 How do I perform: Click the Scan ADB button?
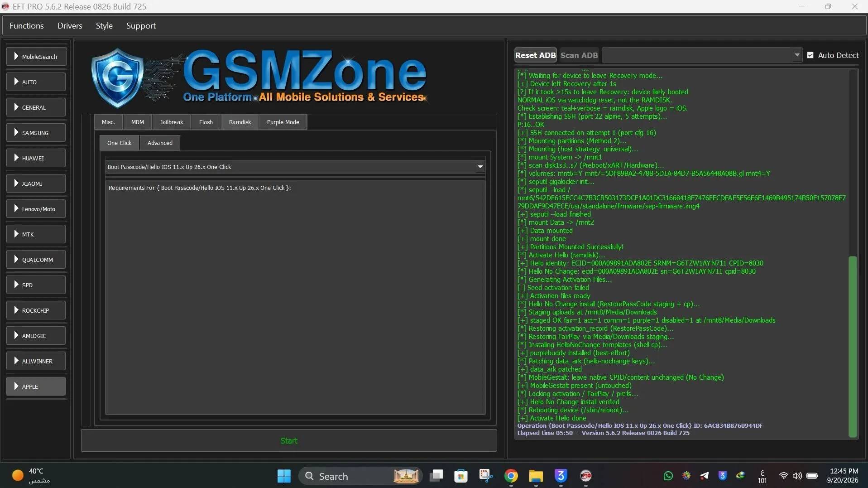[579, 55]
